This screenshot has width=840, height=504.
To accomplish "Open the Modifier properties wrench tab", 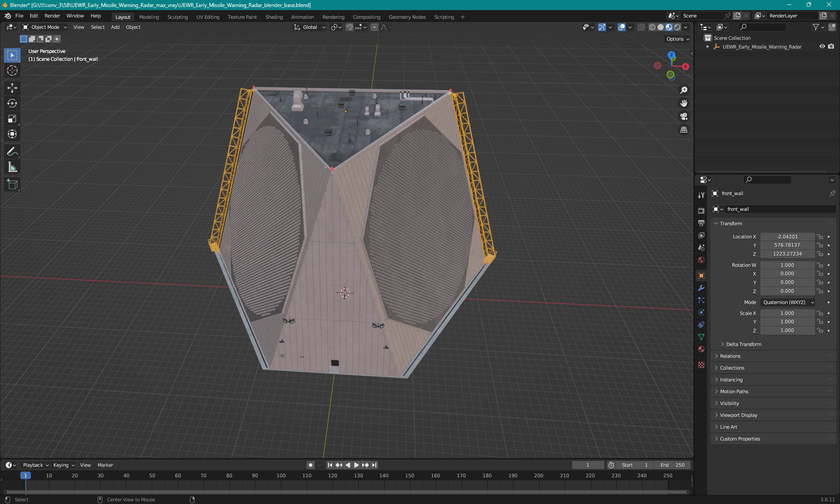I will (x=701, y=288).
